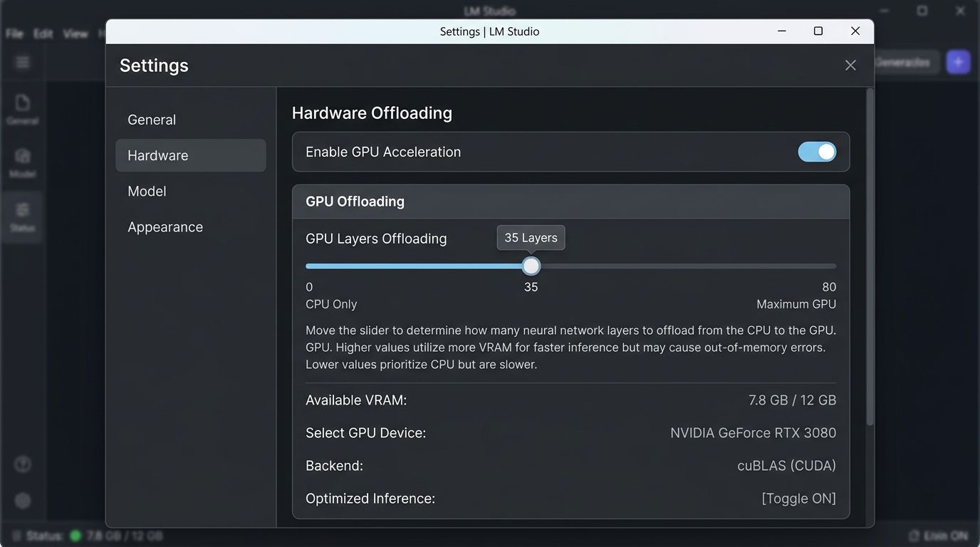Click the purple plus button in the main window

point(958,62)
